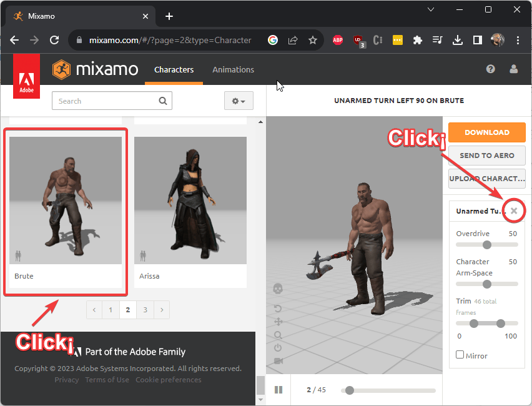Open the tab search chevron in title bar
Viewport: 532px width, 406px height.
point(431,9)
